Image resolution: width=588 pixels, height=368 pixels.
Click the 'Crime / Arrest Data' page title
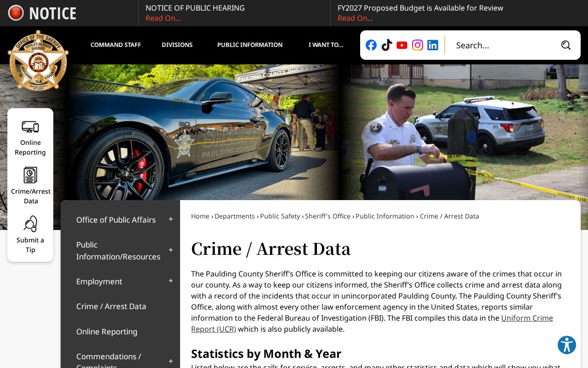point(271,249)
